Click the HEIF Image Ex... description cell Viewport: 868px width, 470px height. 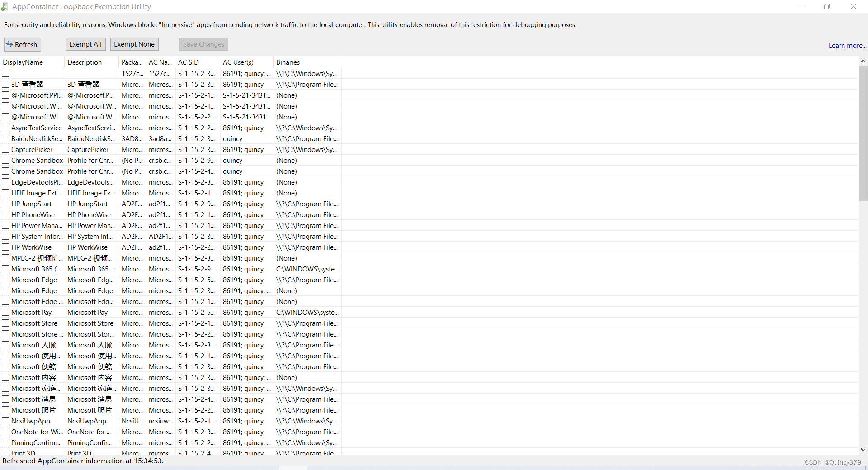pyautogui.click(x=91, y=193)
